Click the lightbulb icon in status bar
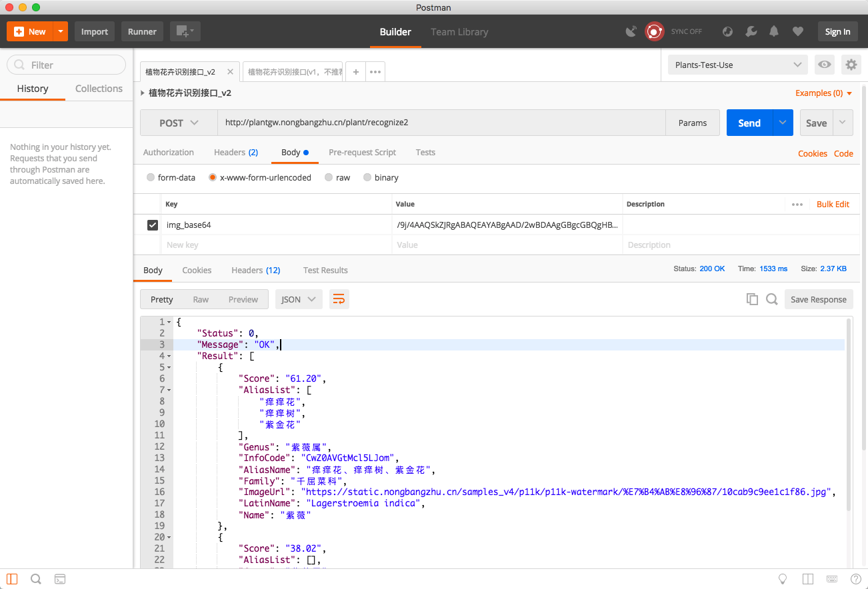The width and height of the screenshot is (868, 589). tap(783, 579)
